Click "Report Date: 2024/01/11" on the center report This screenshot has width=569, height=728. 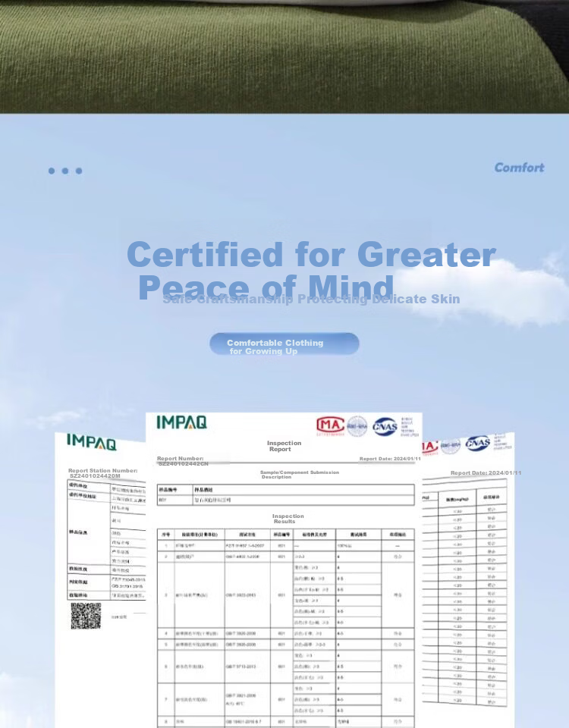[x=390, y=459]
